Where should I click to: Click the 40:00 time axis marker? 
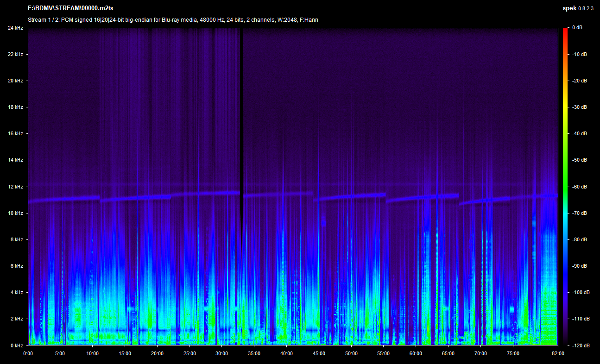286,353
